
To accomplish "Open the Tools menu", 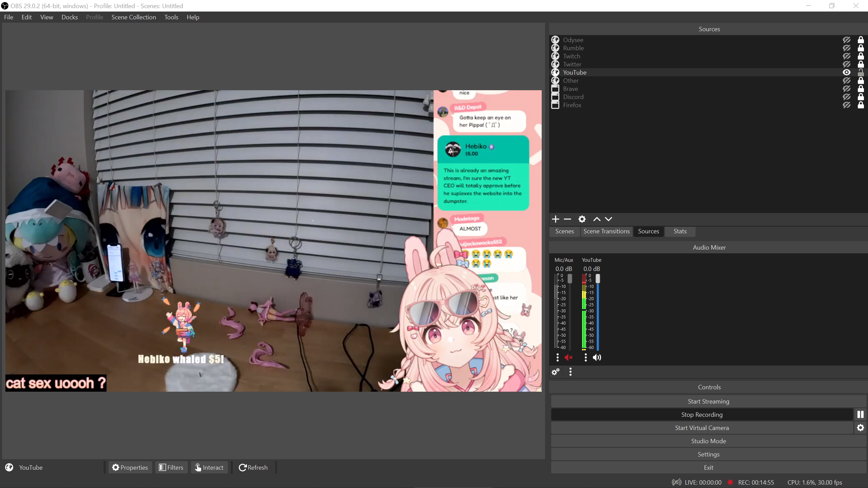I will 171,17.
